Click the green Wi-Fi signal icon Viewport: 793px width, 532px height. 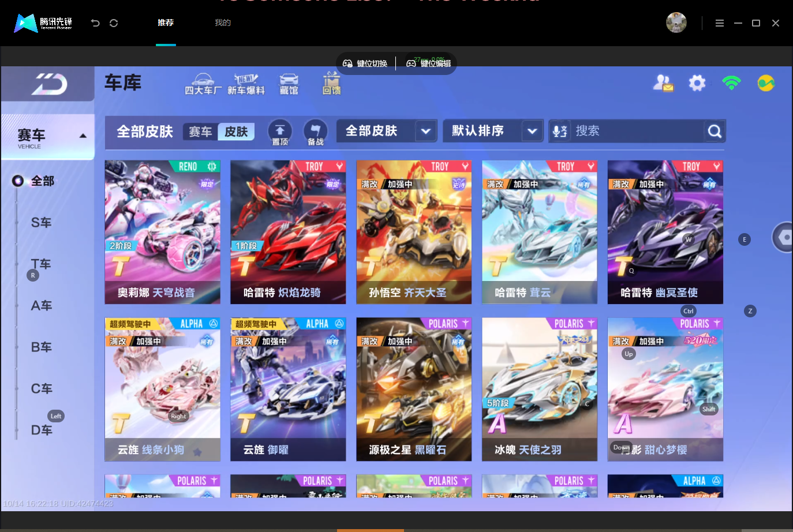[x=731, y=83]
